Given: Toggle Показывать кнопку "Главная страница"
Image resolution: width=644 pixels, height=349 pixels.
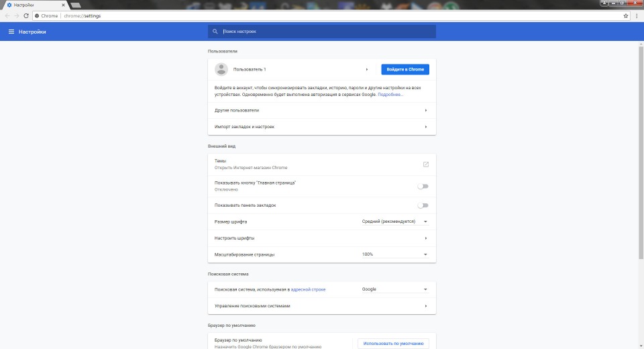Looking at the screenshot, I should pyautogui.click(x=423, y=186).
